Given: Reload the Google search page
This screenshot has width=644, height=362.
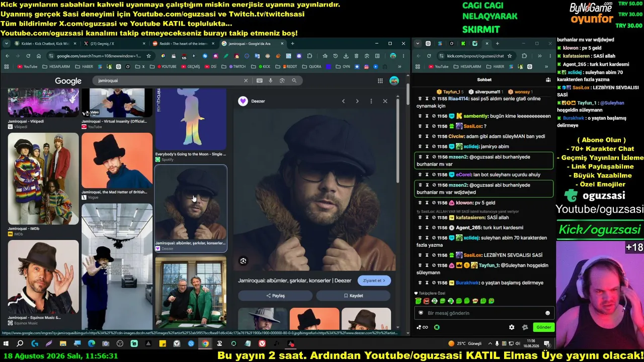Looking at the screenshot, I should [28, 56].
